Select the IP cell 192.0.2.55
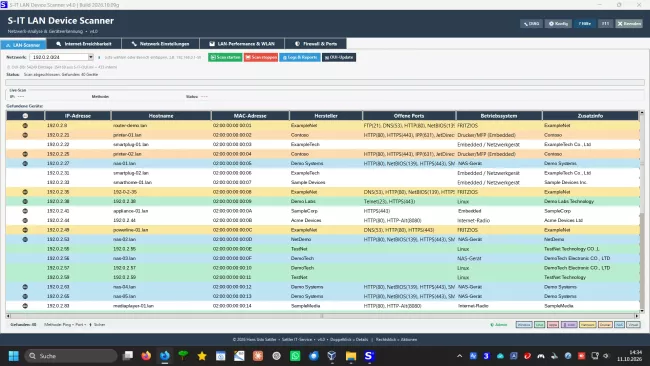 (78, 249)
